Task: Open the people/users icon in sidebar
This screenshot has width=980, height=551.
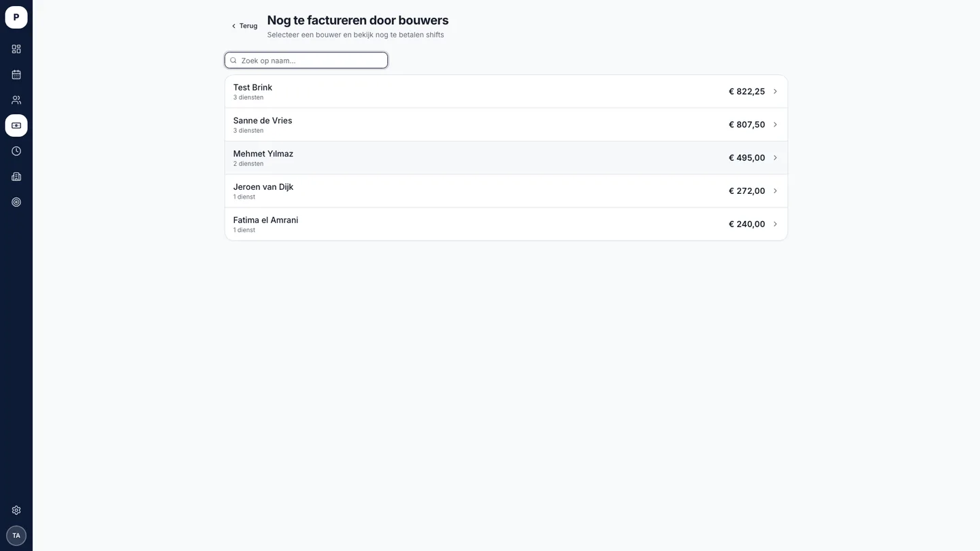Action: pyautogui.click(x=16, y=100)
